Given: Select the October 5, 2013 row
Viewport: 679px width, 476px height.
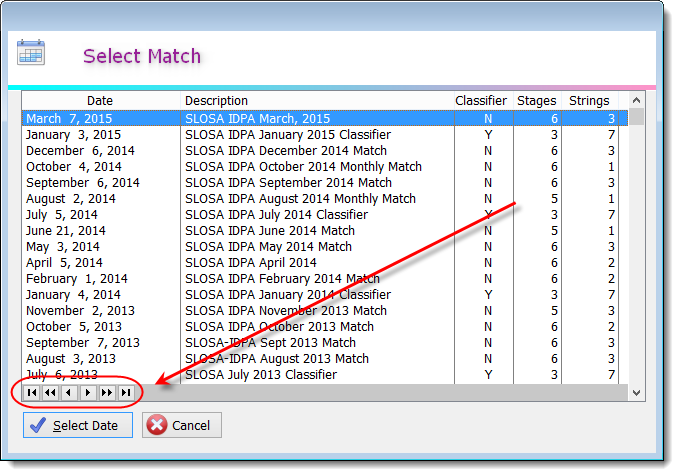Looking at the screenshot, I should (325, 327).
